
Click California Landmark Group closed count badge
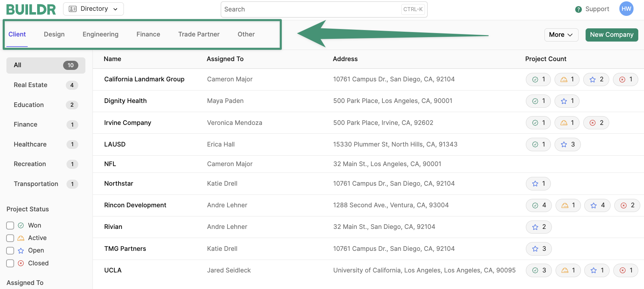pos(625,79)
